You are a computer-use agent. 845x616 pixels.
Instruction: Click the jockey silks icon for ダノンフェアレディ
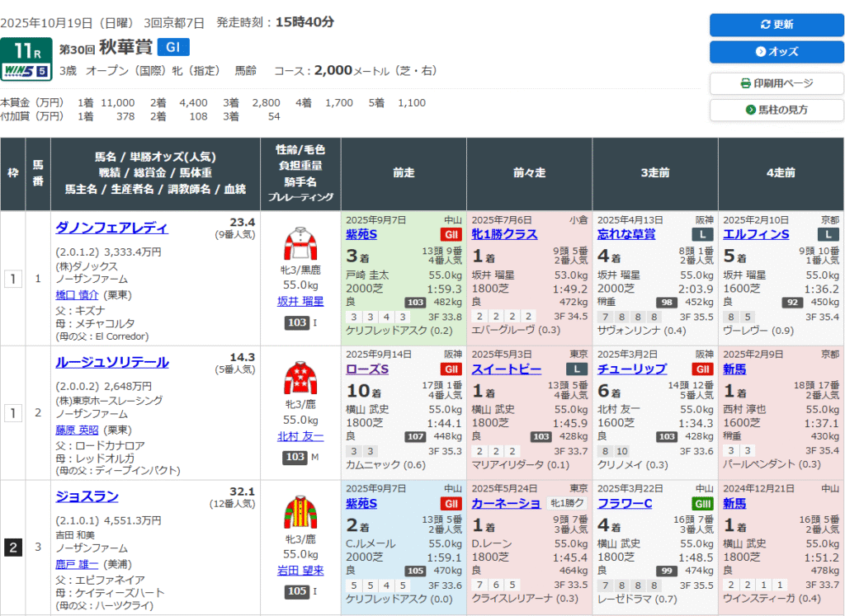click(x=301, y=245)
